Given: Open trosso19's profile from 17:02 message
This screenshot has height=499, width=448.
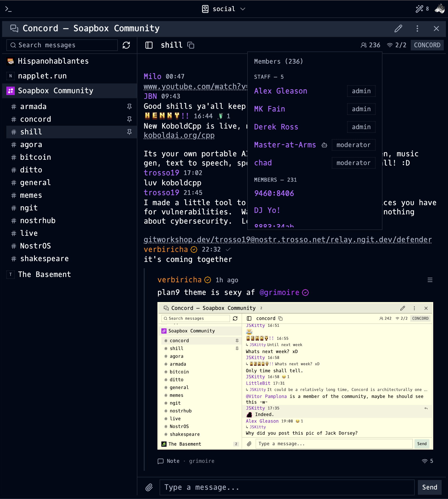Looking at the screenshot, I should (x=161, y=173).
